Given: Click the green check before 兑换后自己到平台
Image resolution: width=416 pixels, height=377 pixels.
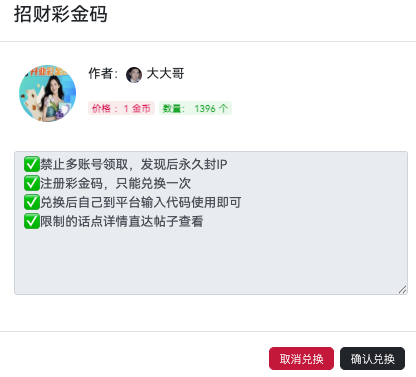Looking at the screenshot, I should pyautogui.click(x=32, y=202).
